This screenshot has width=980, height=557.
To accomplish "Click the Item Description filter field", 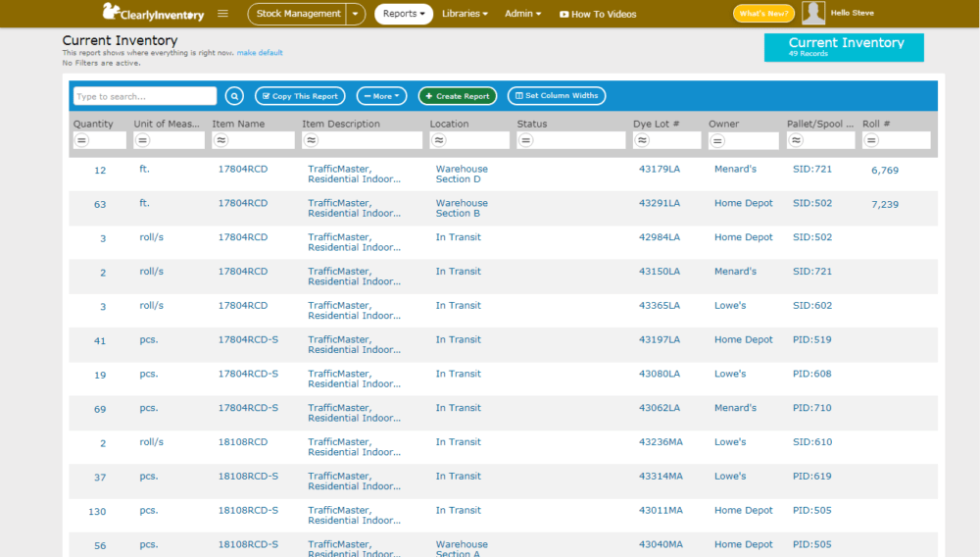I will click(362, 140).
